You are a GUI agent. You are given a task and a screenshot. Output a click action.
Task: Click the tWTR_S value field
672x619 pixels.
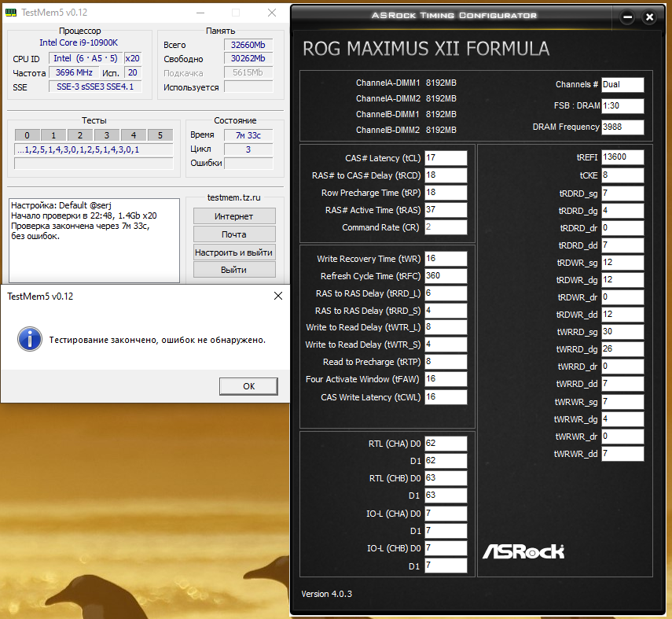[x=446, y=345]
